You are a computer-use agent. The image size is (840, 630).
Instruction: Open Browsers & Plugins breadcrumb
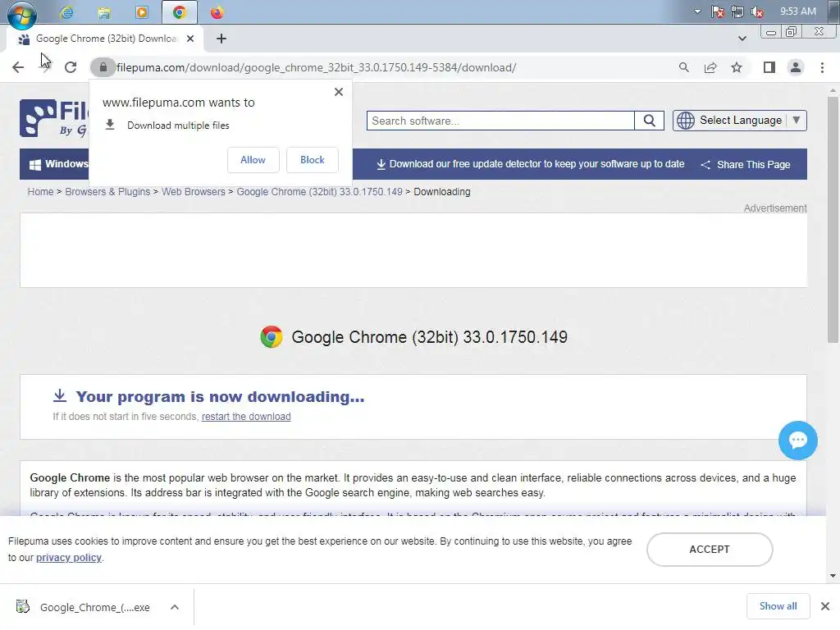pos(107,192)
